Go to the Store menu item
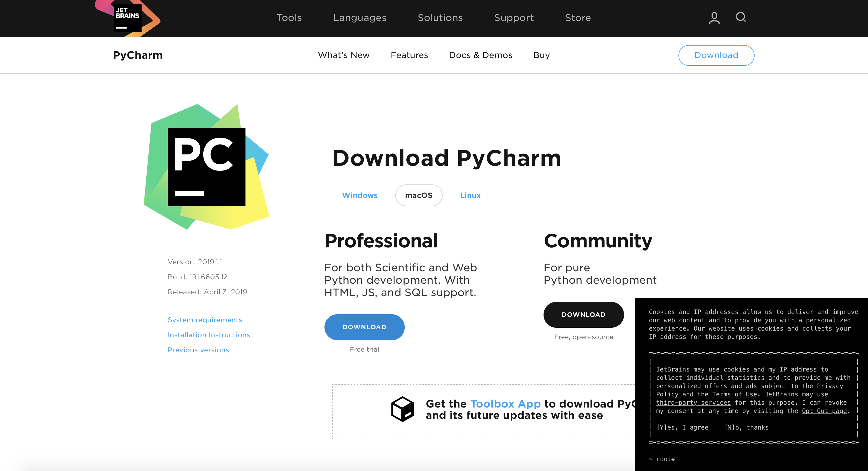The height and width of the screenshot is (471, 868). pyautogui.click(x=578, y=18)
